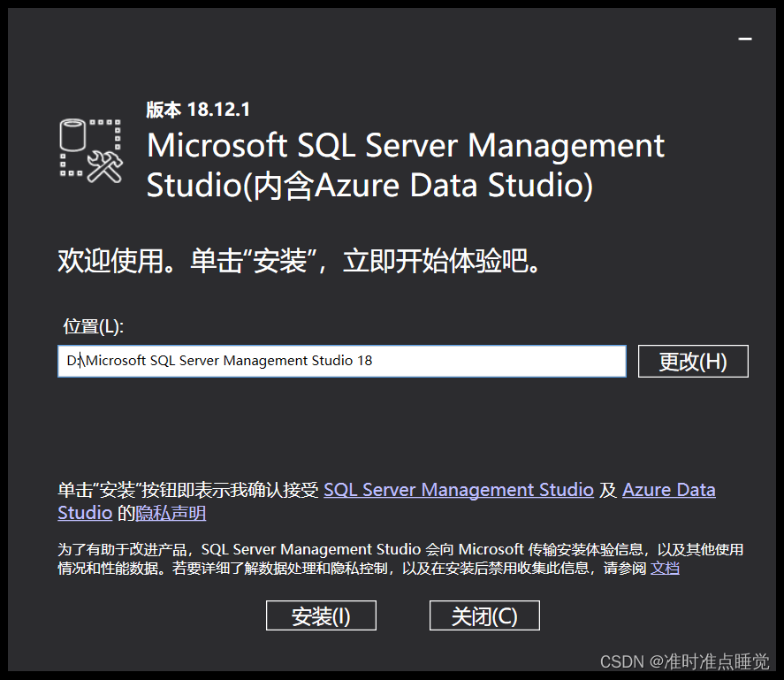Open the SQL Server Management Studio link

click(458, 490)
